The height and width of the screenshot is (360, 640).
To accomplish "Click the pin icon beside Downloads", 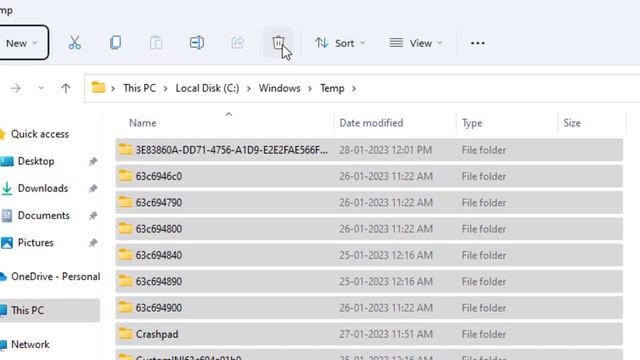I will [93, 189].
